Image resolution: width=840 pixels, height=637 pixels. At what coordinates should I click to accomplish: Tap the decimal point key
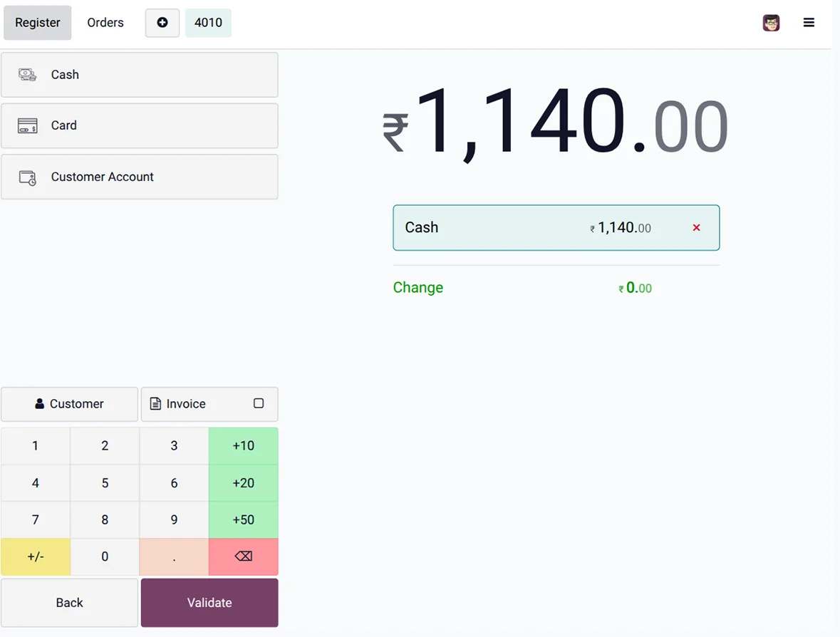coord(174,556)
